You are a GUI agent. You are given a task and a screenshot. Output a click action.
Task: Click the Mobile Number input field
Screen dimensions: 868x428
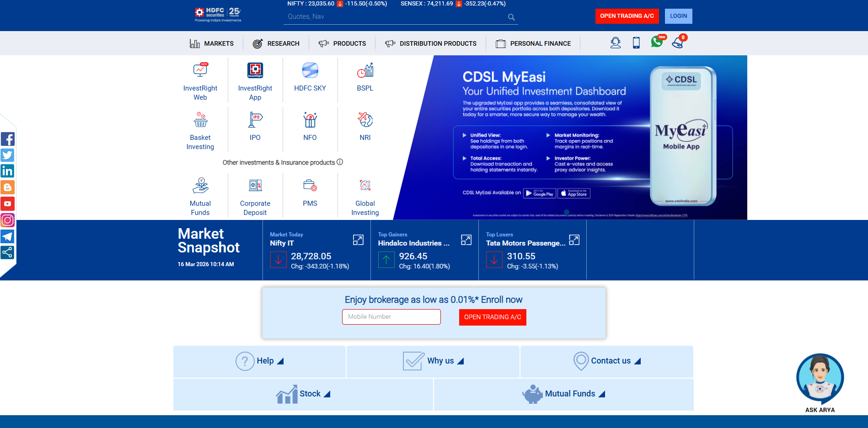click(x=391, y=317)
